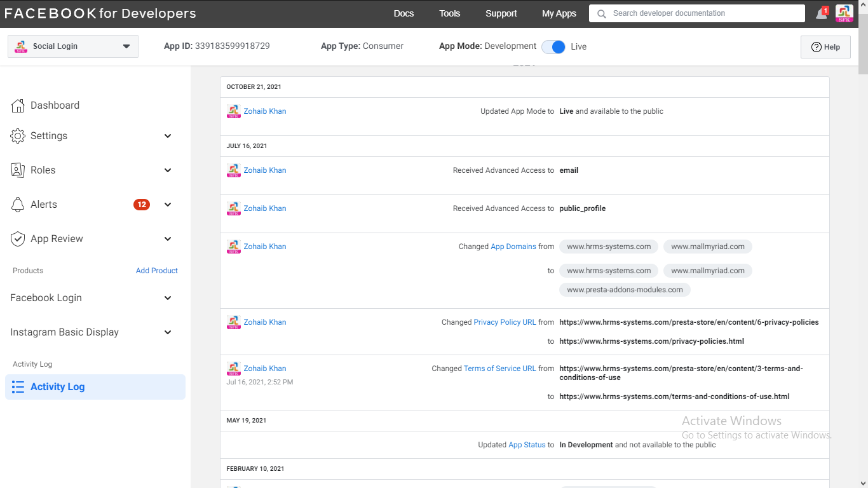This screenshot has width=868, height=488.
Task: Open the Tools menu
Action: pos(450,13)
